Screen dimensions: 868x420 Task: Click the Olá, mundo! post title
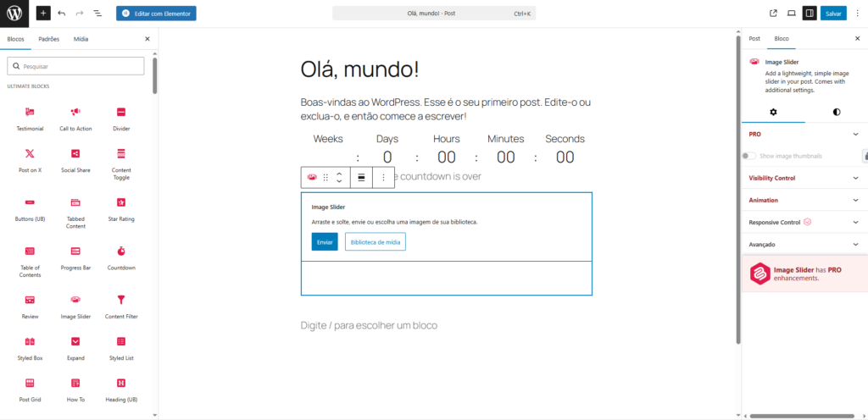coord(359,69)
